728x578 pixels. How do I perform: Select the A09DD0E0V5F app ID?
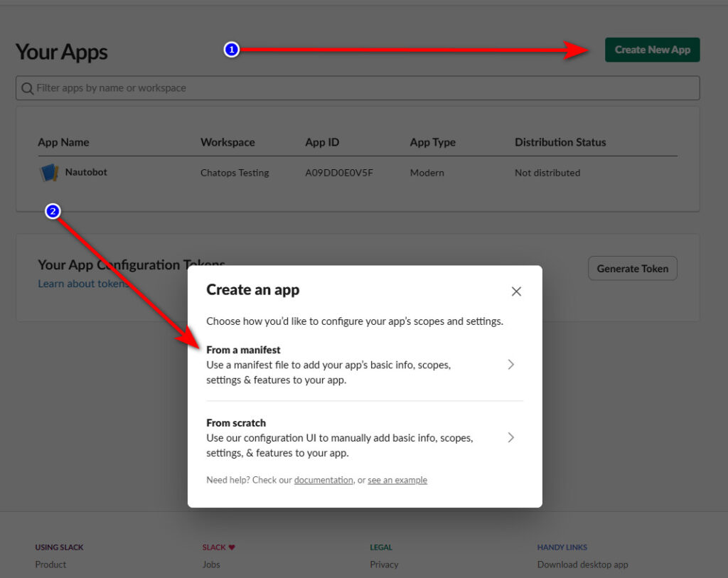coord(339,173)
